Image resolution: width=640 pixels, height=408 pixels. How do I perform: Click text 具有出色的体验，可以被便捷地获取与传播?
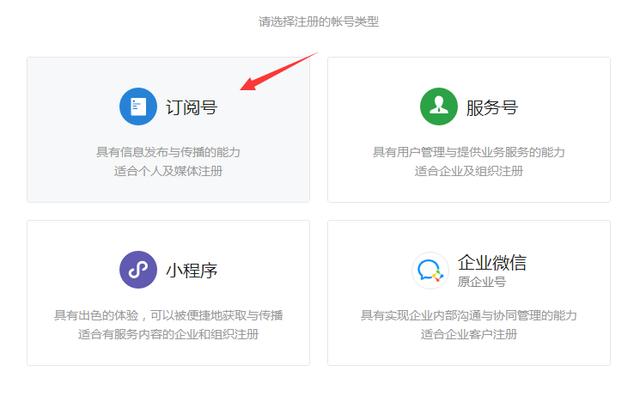pos(168,315)
